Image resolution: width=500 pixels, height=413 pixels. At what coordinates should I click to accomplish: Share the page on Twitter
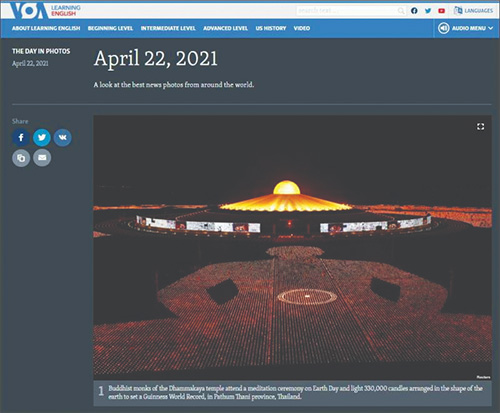point(42,137)
